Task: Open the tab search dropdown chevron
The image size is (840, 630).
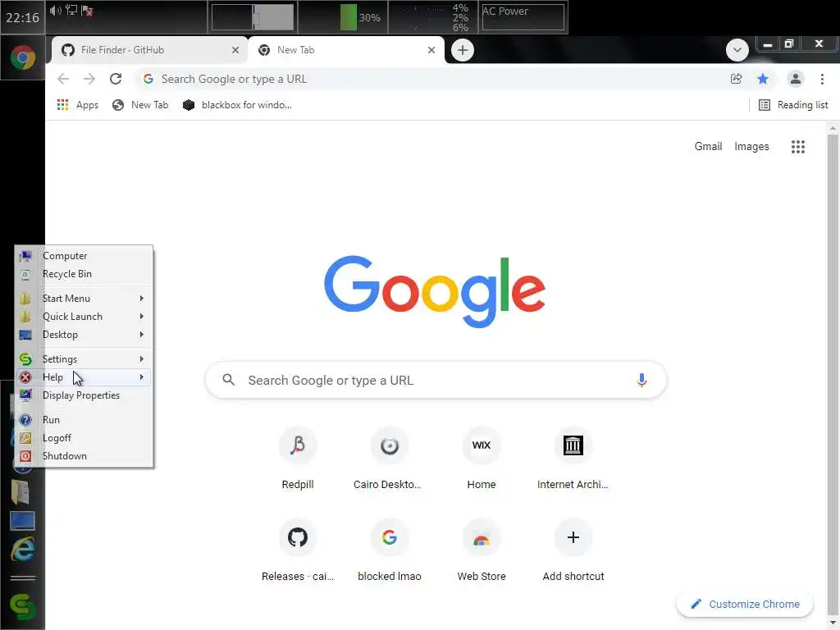Action: (737, 50)
